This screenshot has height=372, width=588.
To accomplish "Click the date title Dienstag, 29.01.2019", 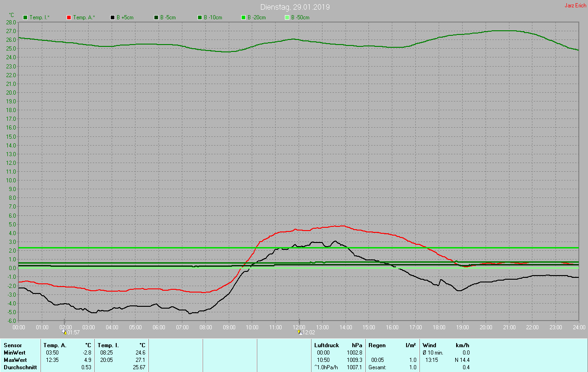I will tap(295, 7).
